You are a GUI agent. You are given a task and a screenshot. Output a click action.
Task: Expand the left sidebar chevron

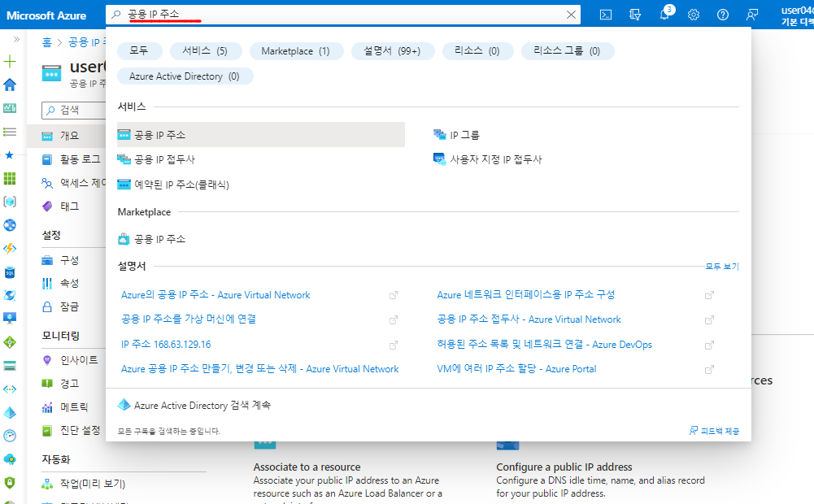pyautogui.click(x=16, y=40)
